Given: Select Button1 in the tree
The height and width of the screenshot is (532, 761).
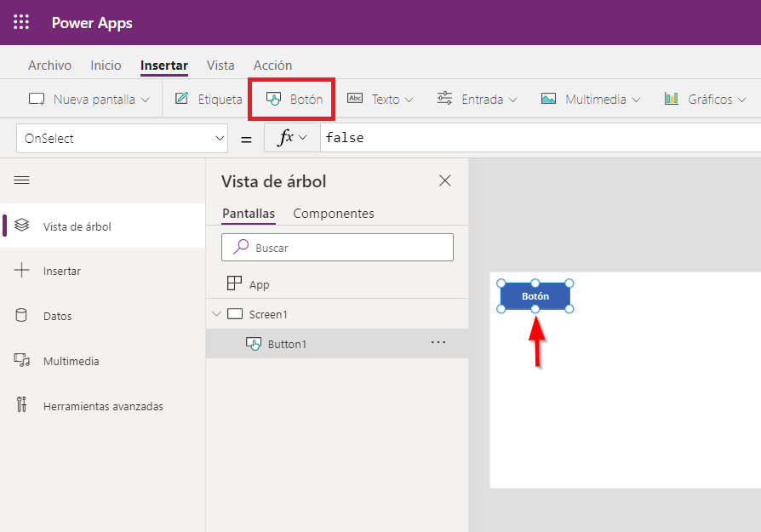Looking at the screenshot, I should click(x=337, y=344).
